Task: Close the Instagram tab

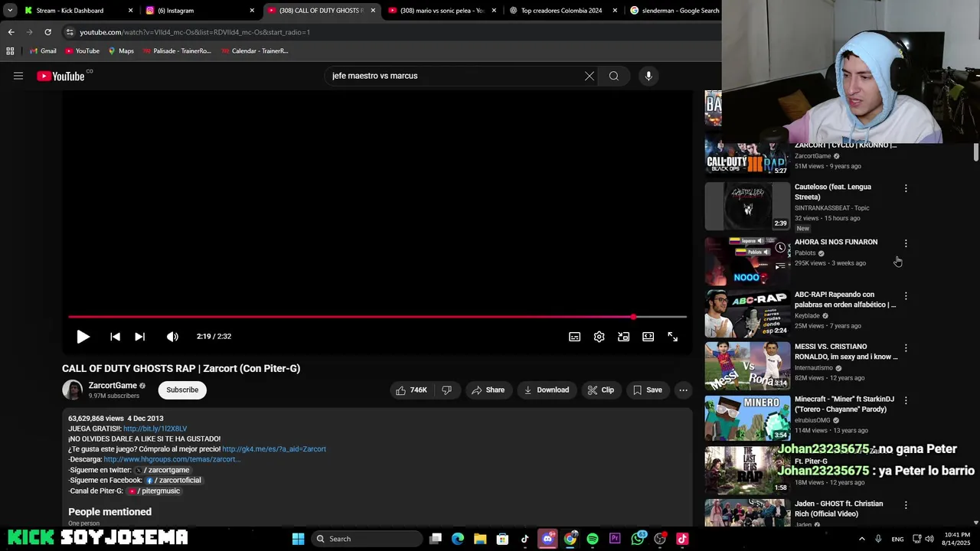Action: coord(252,11)
